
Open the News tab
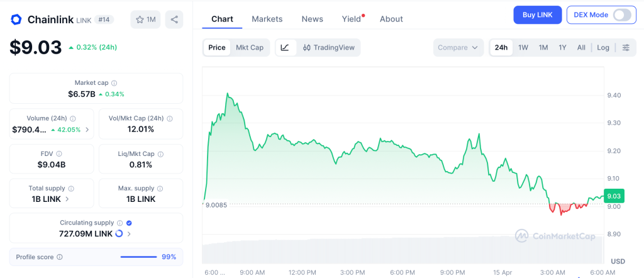[x=312, y=19]
